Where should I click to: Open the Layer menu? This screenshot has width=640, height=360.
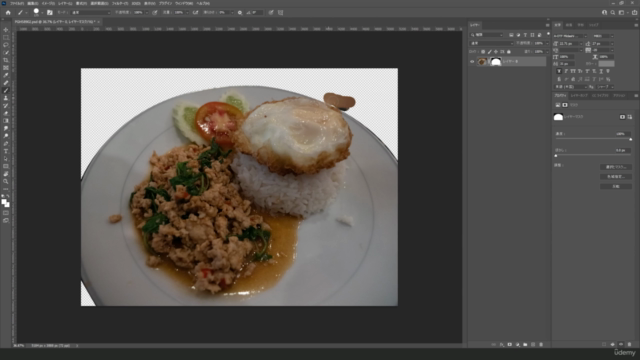point(65,3)
